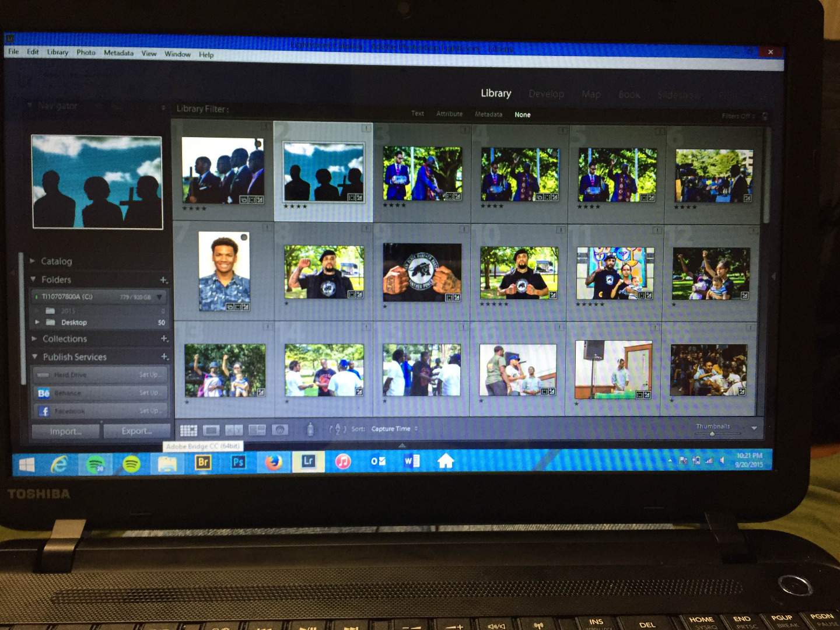Open Adobe Bridge from taskbar

(202, 462)
